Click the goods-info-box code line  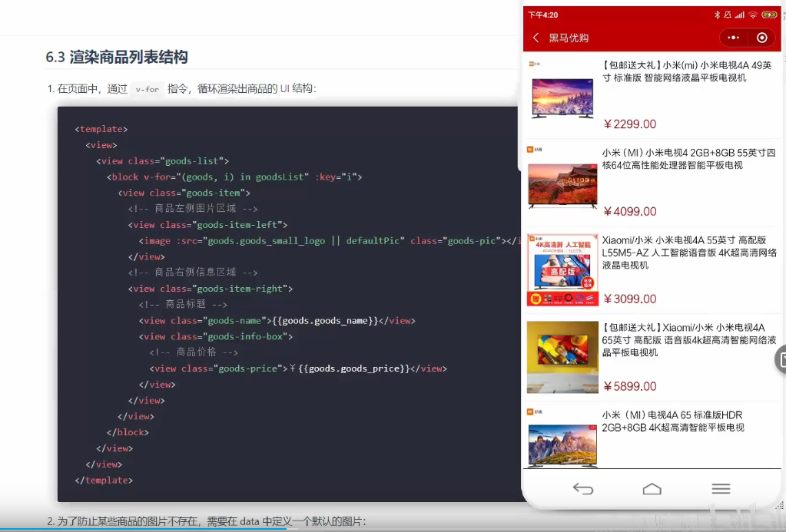(216, 337)
